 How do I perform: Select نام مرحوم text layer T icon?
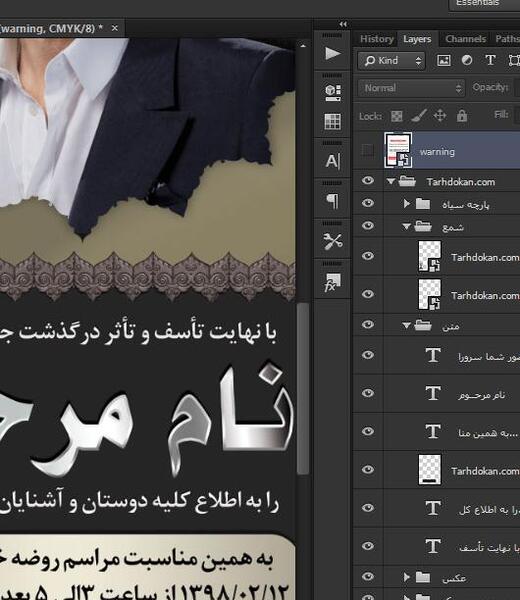tap(433, 393)
